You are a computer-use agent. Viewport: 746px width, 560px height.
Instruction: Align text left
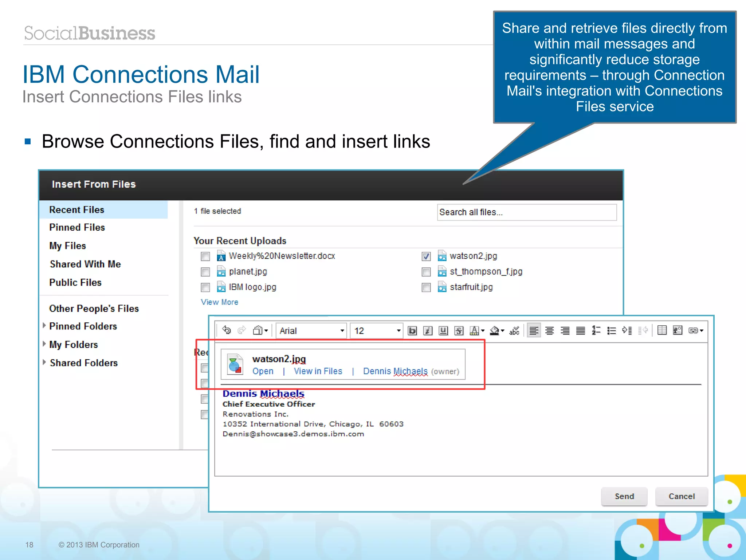(534, 330)
